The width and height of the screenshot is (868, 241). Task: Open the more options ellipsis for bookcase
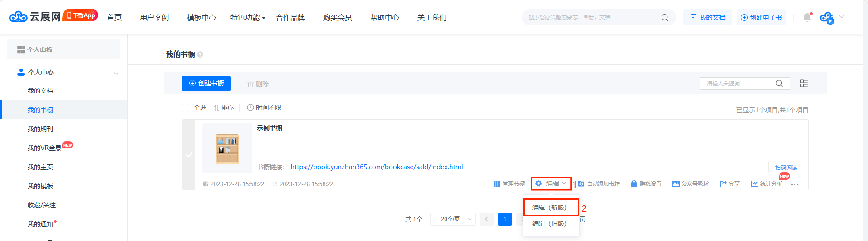point(794,184)
